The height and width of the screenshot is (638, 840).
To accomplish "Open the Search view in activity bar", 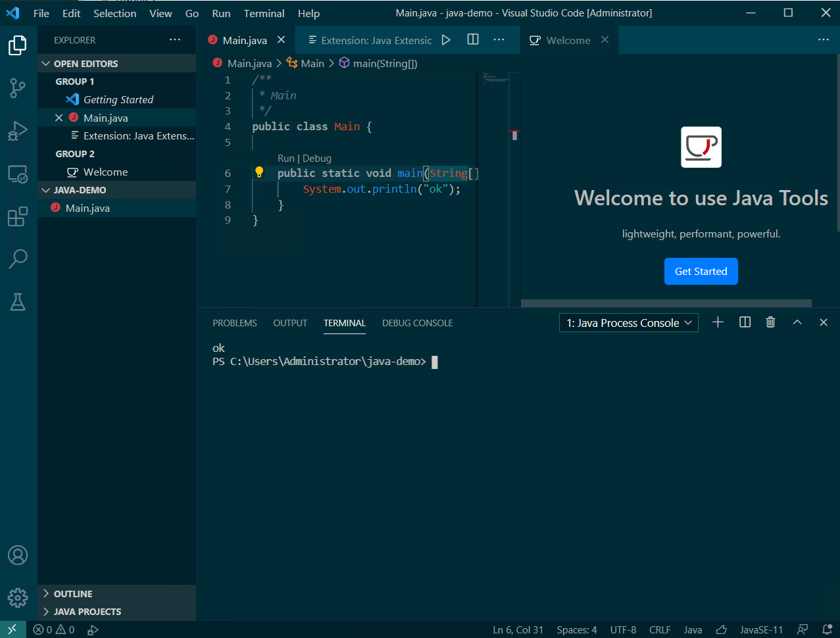I will pos(18,258).
